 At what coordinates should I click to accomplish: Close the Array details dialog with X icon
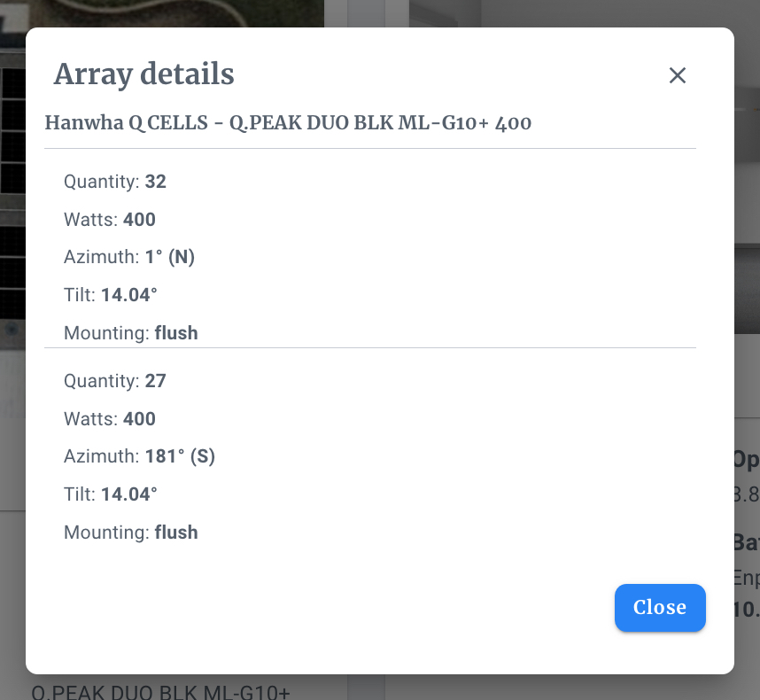678,75
